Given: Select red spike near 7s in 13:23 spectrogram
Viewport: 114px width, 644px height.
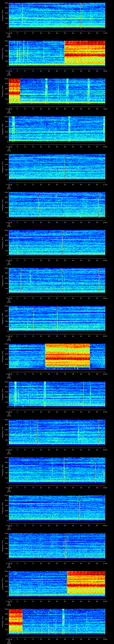Looking at the screenshot, I should click(21, 280).
